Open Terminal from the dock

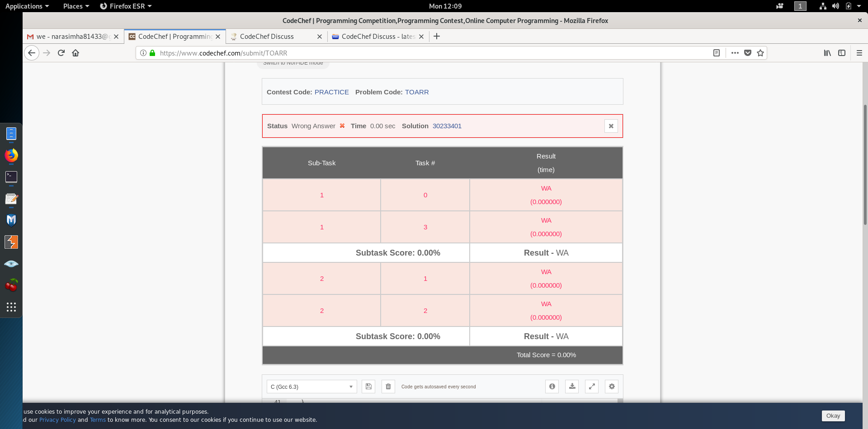coord(11,177)
